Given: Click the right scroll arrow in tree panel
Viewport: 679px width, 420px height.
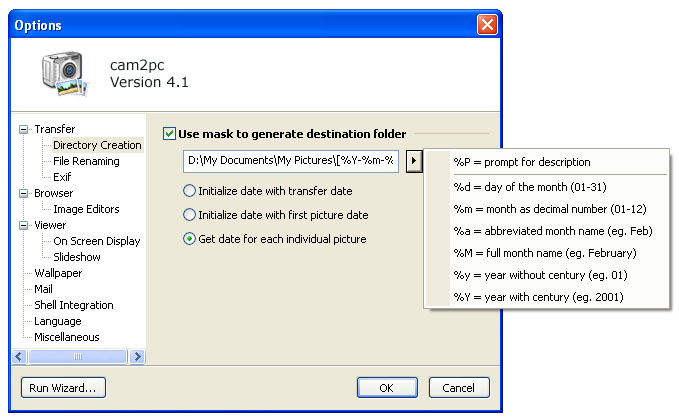Looking at the screenshot, I should (x=137, y=356).
